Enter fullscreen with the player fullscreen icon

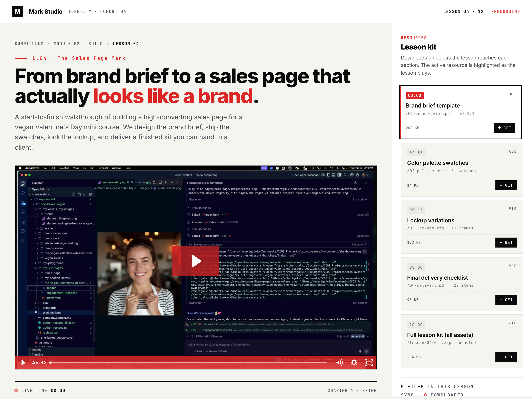pos(369,363)
